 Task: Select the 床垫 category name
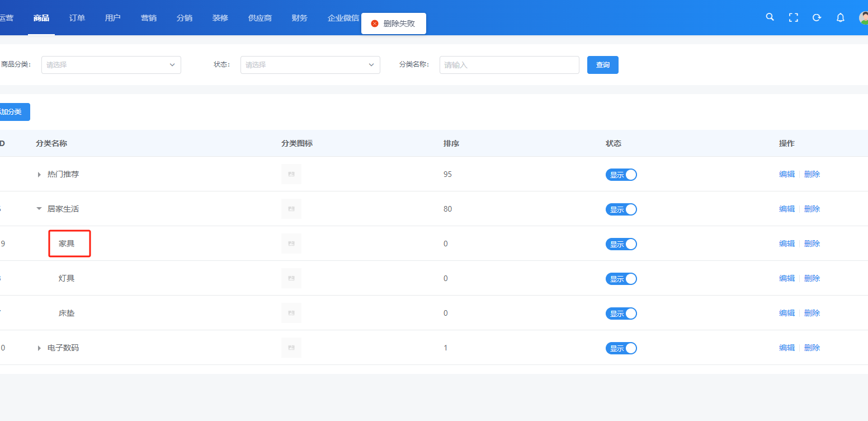pos(67,313)
